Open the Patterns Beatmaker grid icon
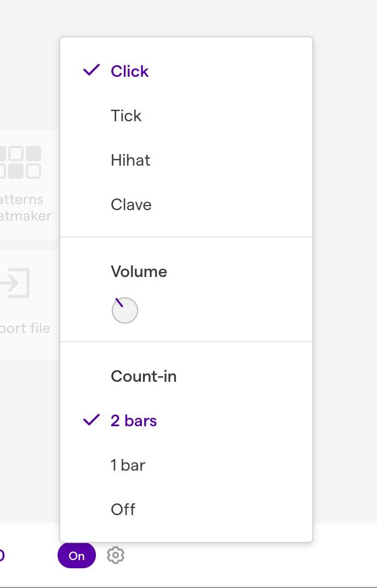This screenshot has height=588, width=377. (21, 162)
